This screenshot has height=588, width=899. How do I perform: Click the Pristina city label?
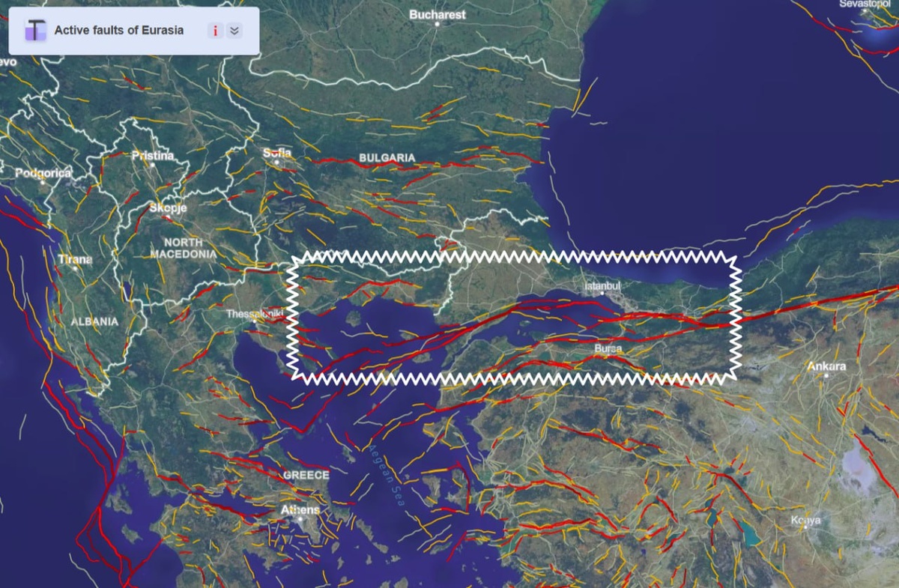[x=152, y=156]
